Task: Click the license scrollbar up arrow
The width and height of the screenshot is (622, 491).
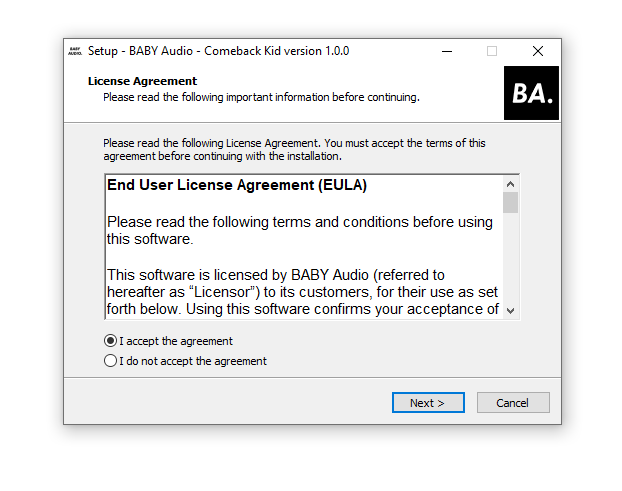Action: click(x=511, y=185)
